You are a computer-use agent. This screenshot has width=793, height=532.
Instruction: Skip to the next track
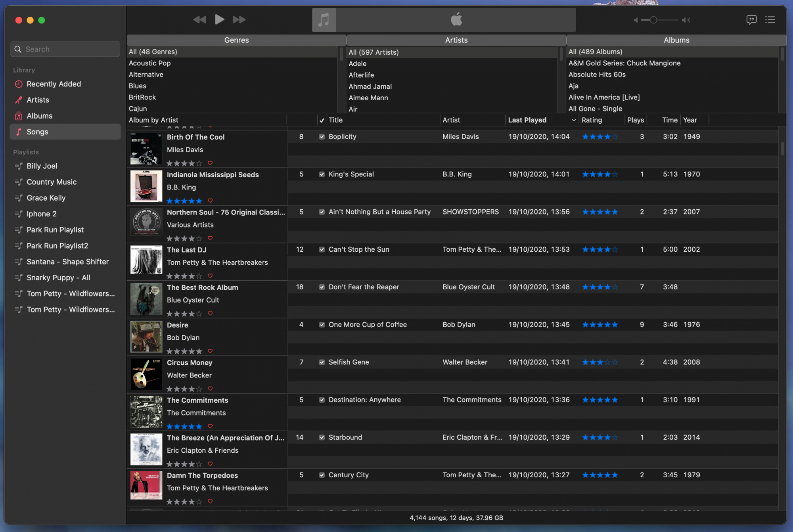[239, 19]
